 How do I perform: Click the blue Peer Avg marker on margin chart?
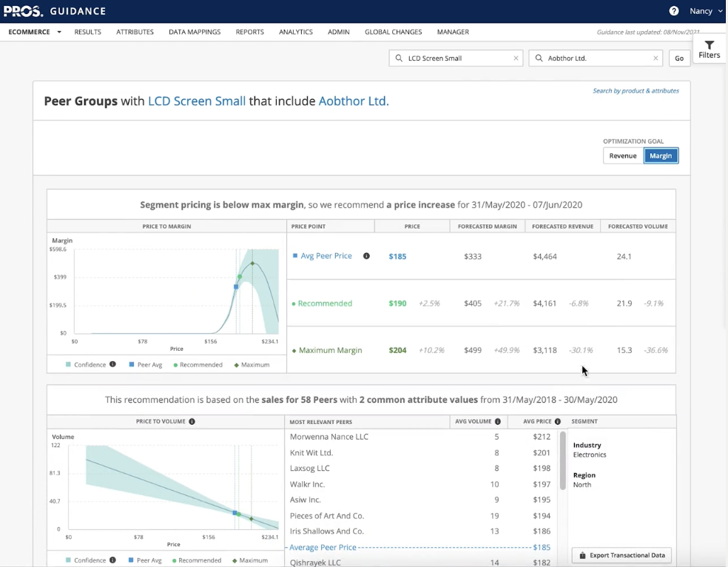click(x=236, y=287)
